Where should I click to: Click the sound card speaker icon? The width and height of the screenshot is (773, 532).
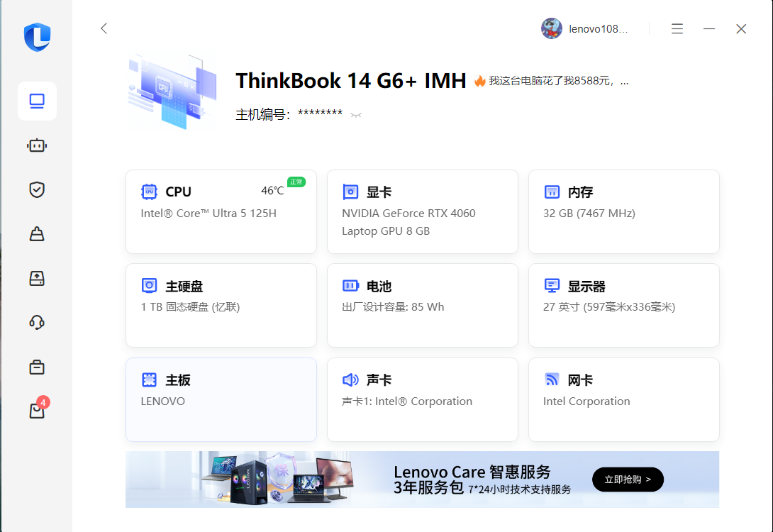(x=350, y=379)
